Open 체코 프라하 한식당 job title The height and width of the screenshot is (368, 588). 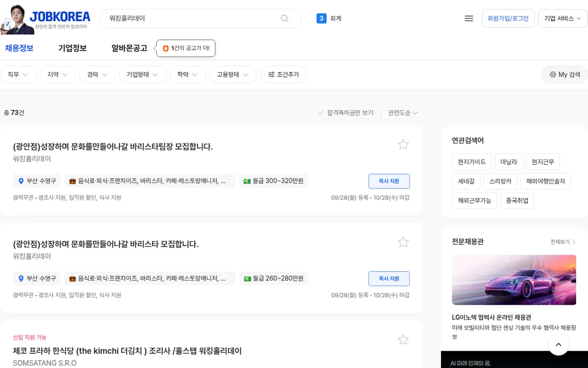pos(127,351)
